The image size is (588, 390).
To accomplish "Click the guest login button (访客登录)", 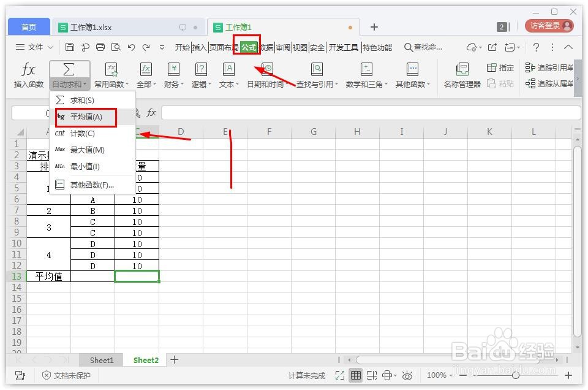I will click(549, 26).
